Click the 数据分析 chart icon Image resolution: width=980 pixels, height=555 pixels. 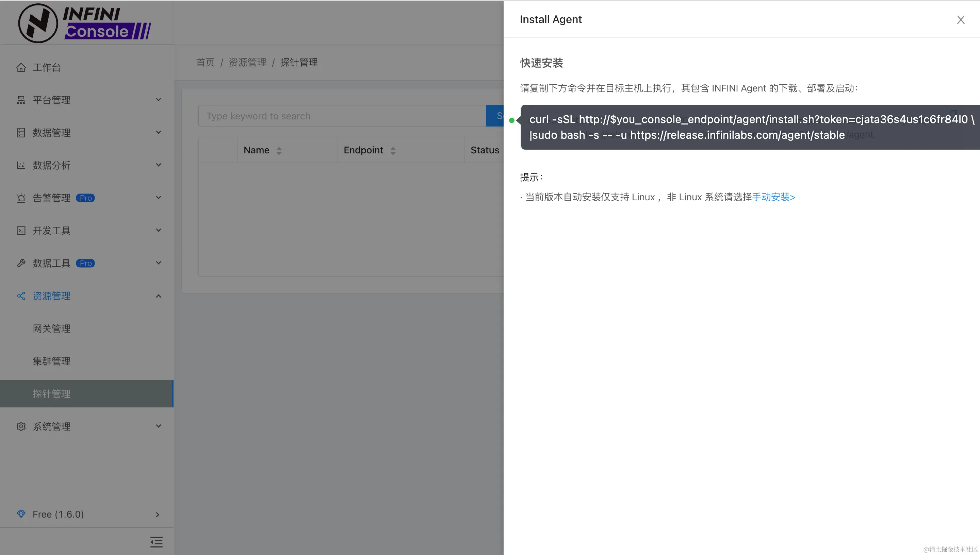21,165
